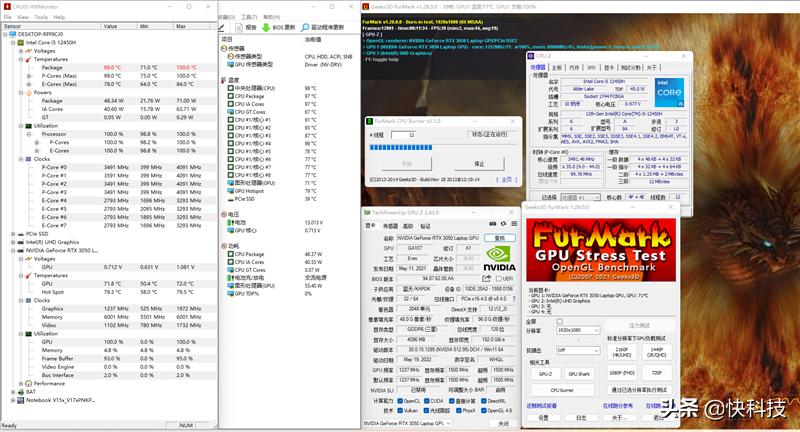Open the processor selection dropdown in CPU-Z
Viewport: 800px width, 432px height.
581,197
